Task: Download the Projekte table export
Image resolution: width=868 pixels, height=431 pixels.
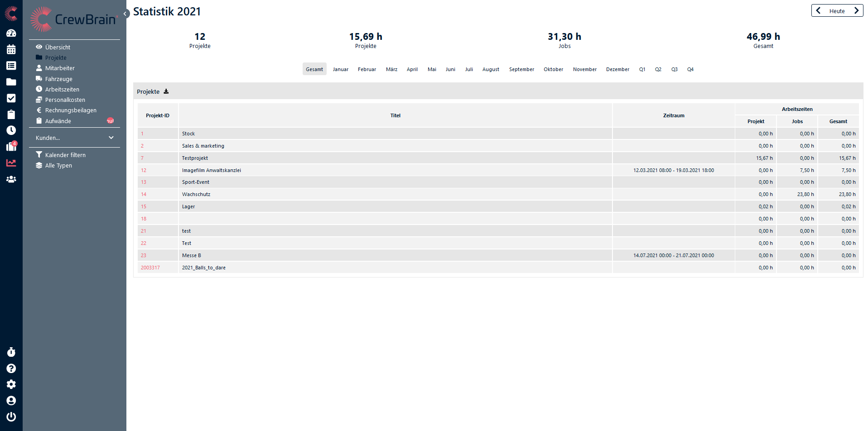Action: [166, 91]
